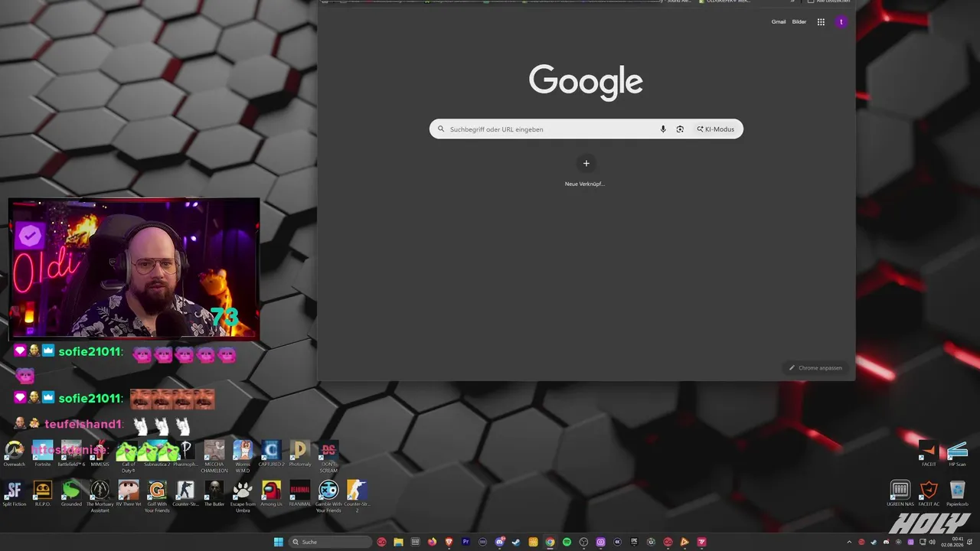Launch Grounded from the desktop
This screenshot has height=551, width=980.
pos(71,494)
